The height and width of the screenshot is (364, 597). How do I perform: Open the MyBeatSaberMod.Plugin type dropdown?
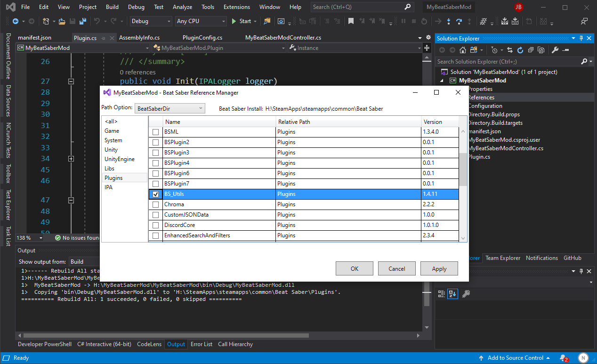point(219,48)
